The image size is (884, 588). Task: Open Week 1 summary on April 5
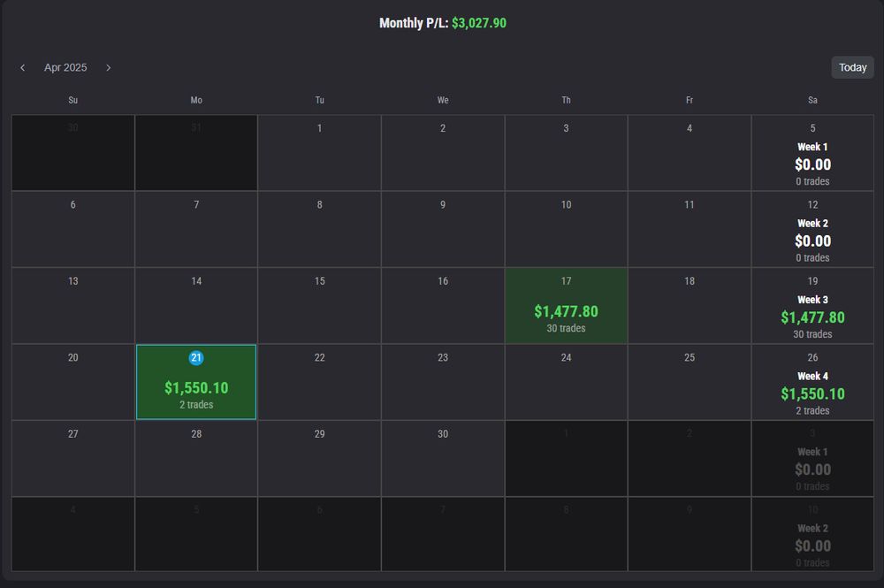(x=812, y=153)
